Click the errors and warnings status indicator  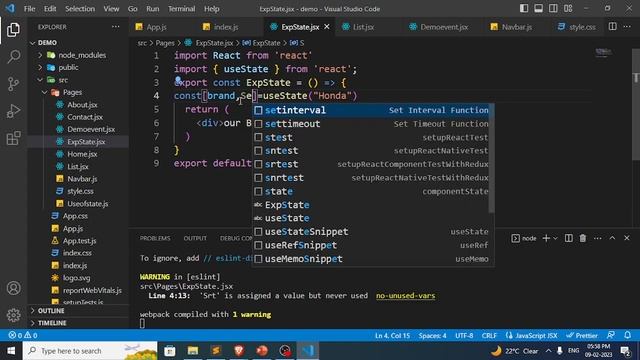pos(23,335)
